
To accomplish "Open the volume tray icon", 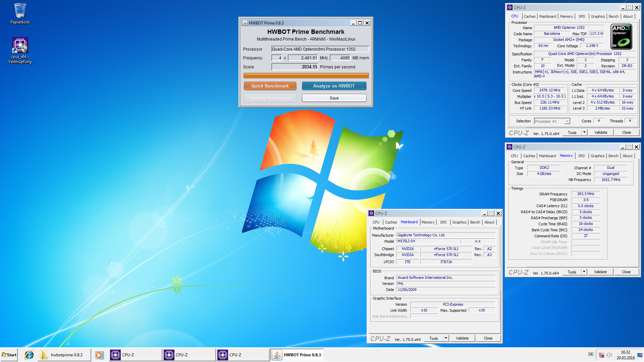I will pos(609,355).
